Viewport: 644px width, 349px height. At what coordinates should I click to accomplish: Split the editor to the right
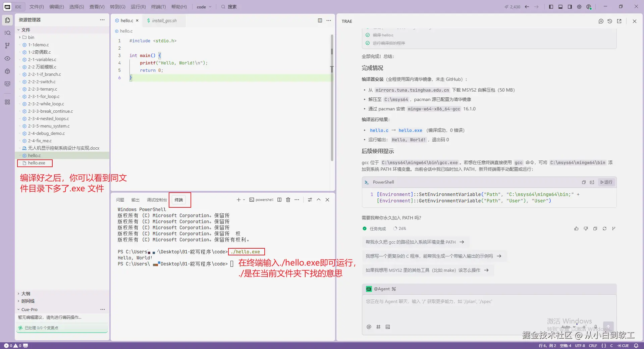(x=320, y=20)
